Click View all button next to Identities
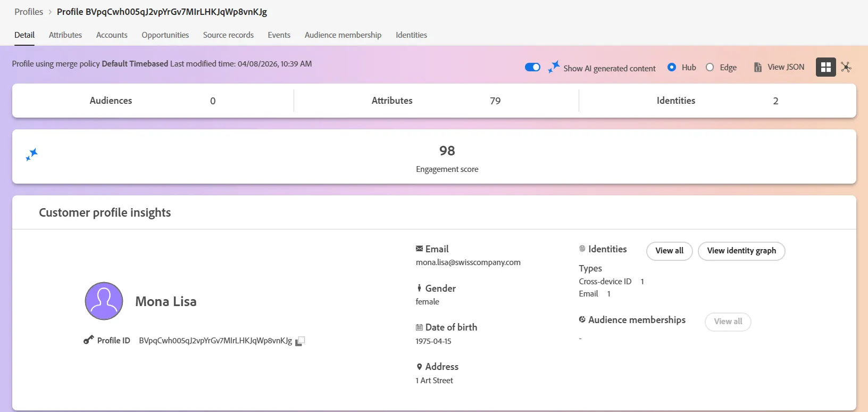The width and height of the screenshot is (868, 412). point(669,251)
